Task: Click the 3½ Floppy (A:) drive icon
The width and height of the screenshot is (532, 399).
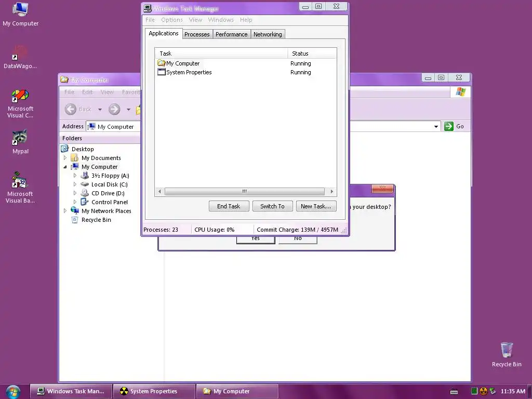Action: click(85, 176)
